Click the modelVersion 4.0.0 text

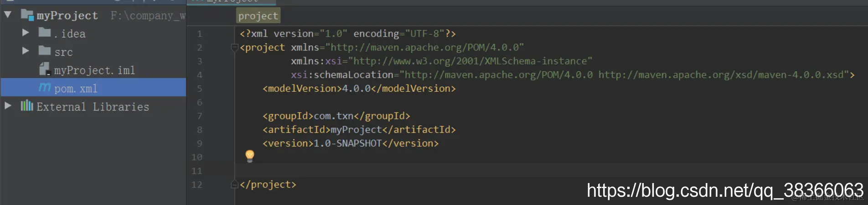[x=359, y=89]
